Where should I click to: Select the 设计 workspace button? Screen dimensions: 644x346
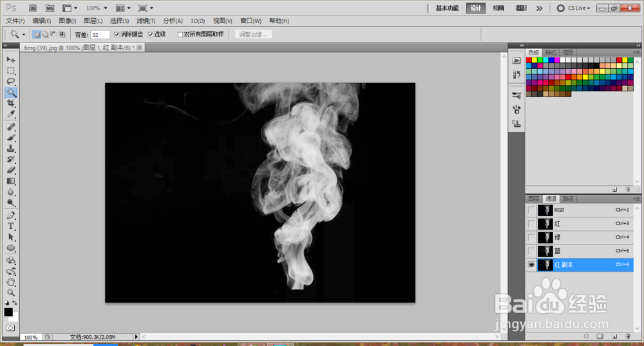point(476,8)
